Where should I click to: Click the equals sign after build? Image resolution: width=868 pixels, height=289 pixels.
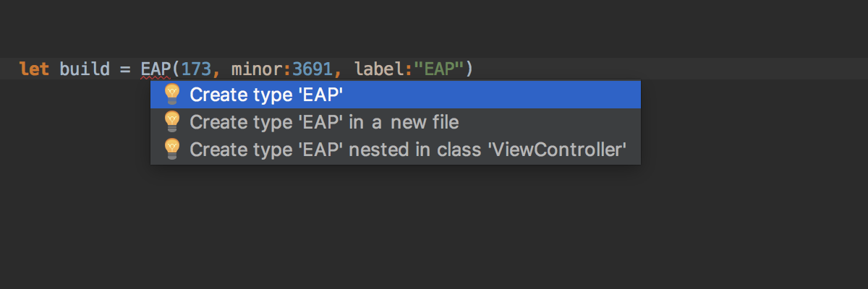pyautogui.click(x=124, y=69)
